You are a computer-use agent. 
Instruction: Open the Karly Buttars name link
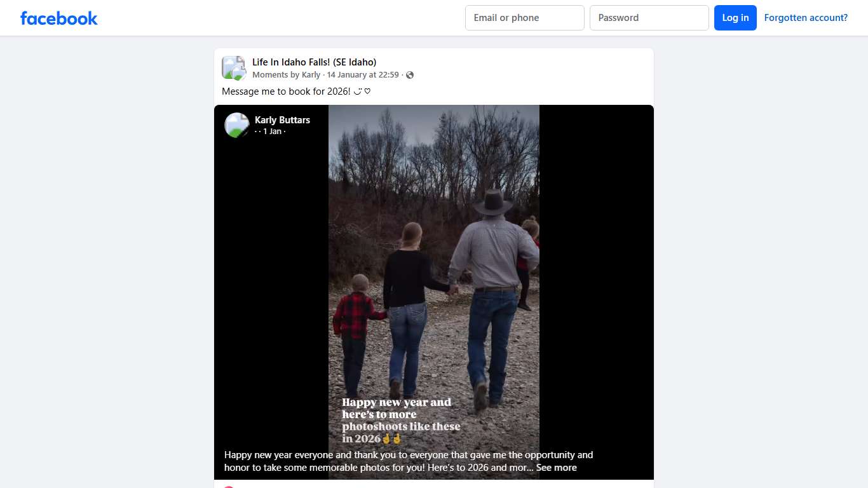click(x=282, y=119)
